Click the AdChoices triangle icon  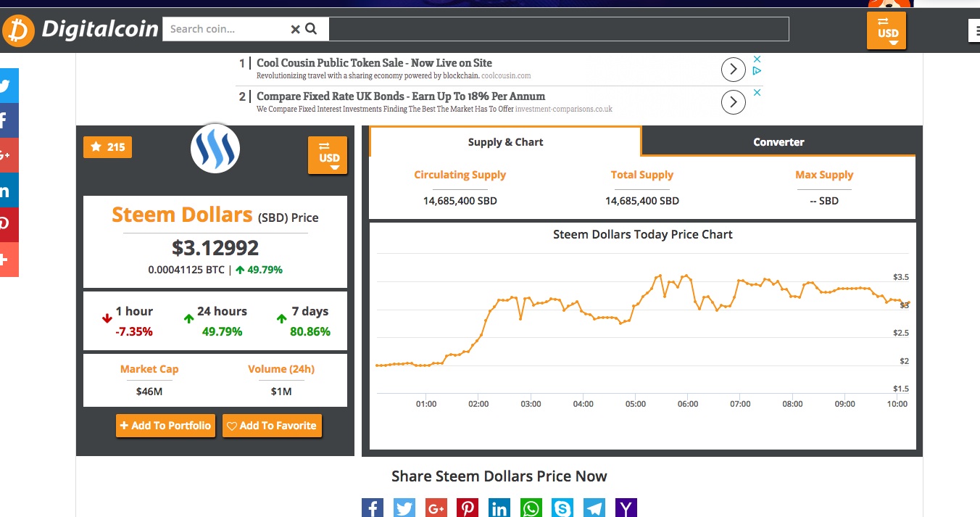(757, 71)
